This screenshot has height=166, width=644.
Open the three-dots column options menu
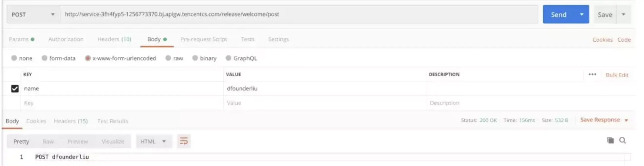[x=592, y=74]
